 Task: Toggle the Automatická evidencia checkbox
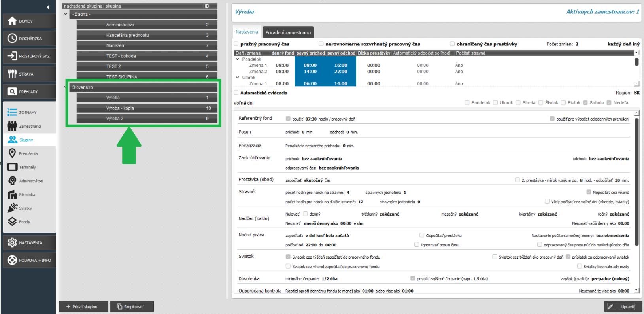pyautogui.click(x=236, y=93)
